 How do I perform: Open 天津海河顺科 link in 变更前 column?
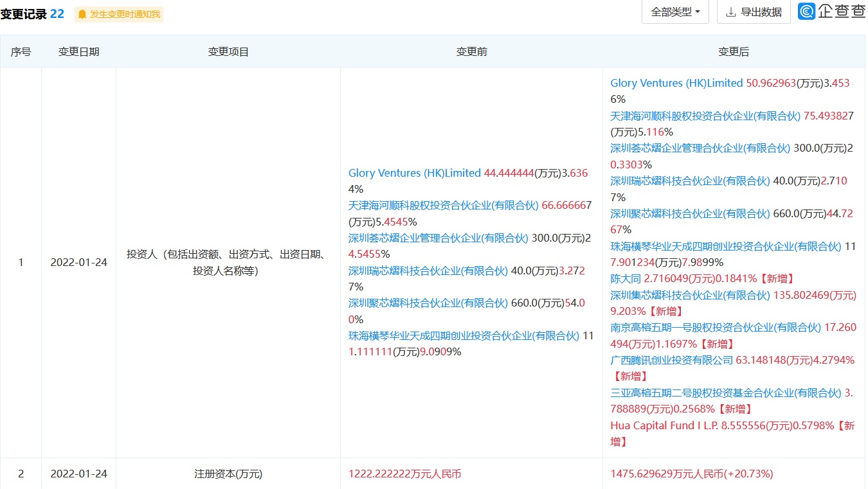point(443,206)
